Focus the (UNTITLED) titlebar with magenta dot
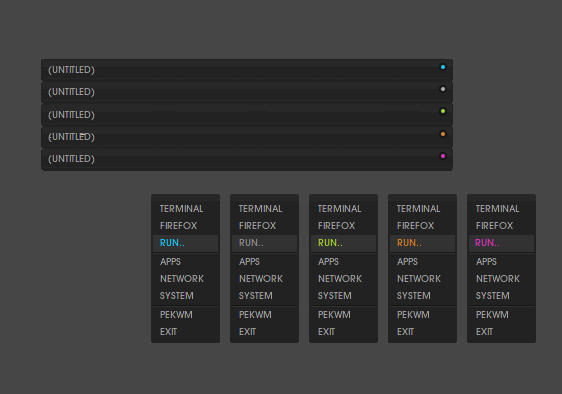The height and width of the screenshot is (394, 562). tap(247, 159)
